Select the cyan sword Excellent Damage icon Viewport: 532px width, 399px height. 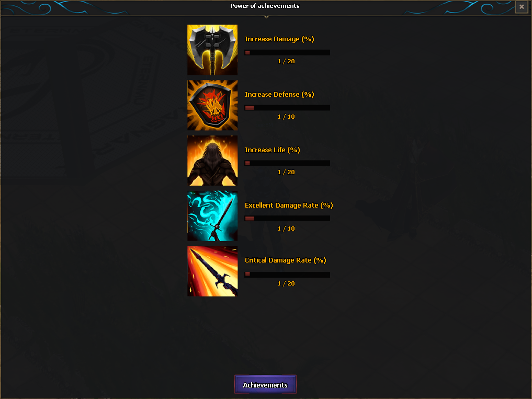coord(212,216)
